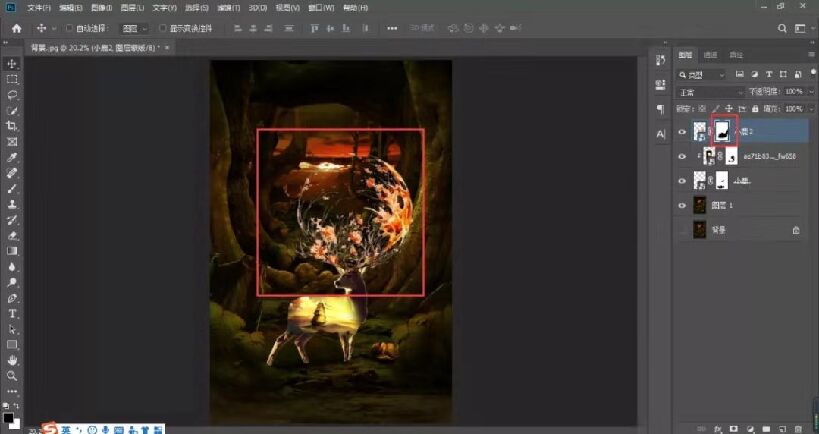The height and width of the screenshot is (434, 819).
Task: Open the 选择(S) menu
Action: [196, 8]
